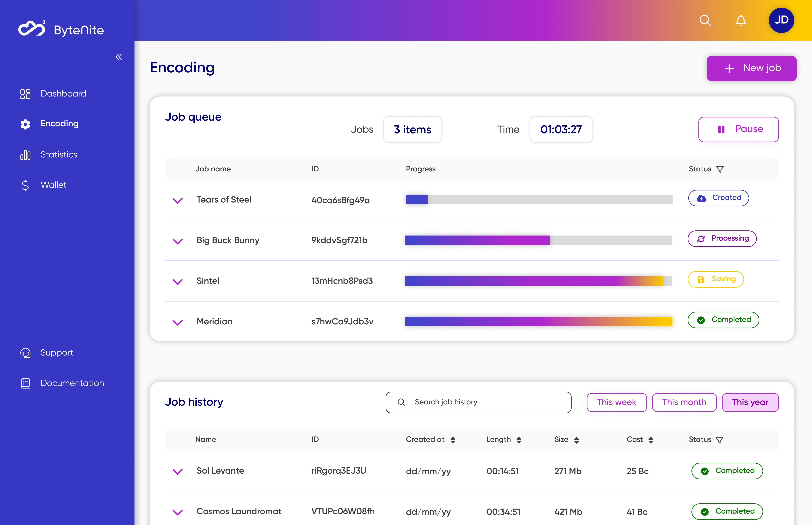
Task: Create a New job
Action: tap(751, 68)
